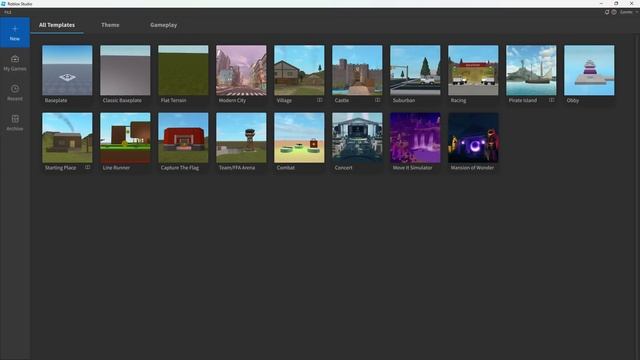Open My Games in the sidebar
This screenshot has height=360, width=640.
coord(15,63)
